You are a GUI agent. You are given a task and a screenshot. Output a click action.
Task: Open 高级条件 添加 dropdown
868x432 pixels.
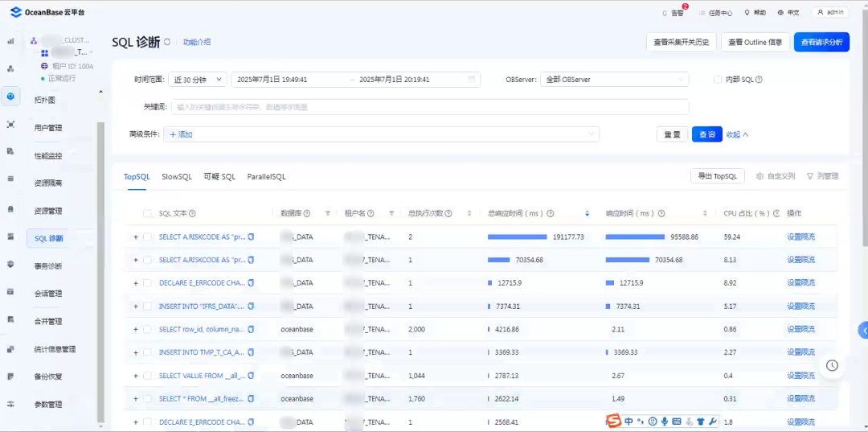coord(382,134)
